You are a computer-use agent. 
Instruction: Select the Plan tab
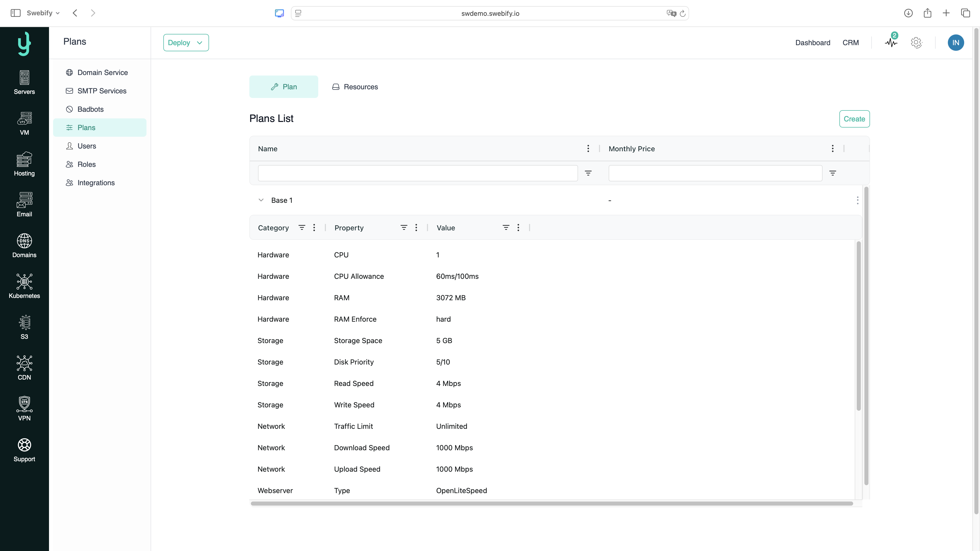point(284,87)
